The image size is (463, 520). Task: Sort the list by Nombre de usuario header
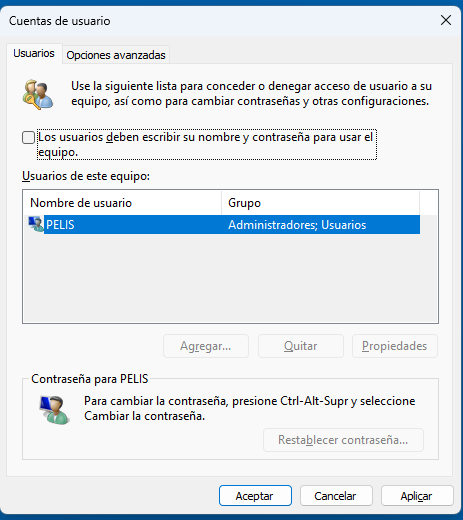(122, 203)
